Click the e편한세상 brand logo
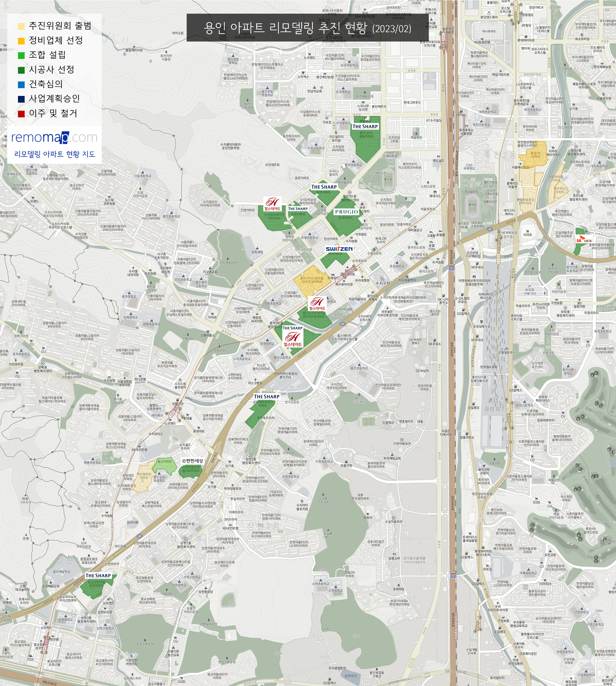This screenshot has width=616, height=686. [193, 461]
